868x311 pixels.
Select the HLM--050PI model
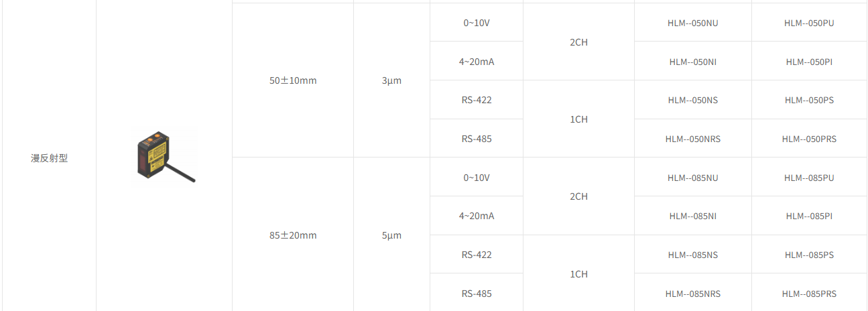click(809, 62)
